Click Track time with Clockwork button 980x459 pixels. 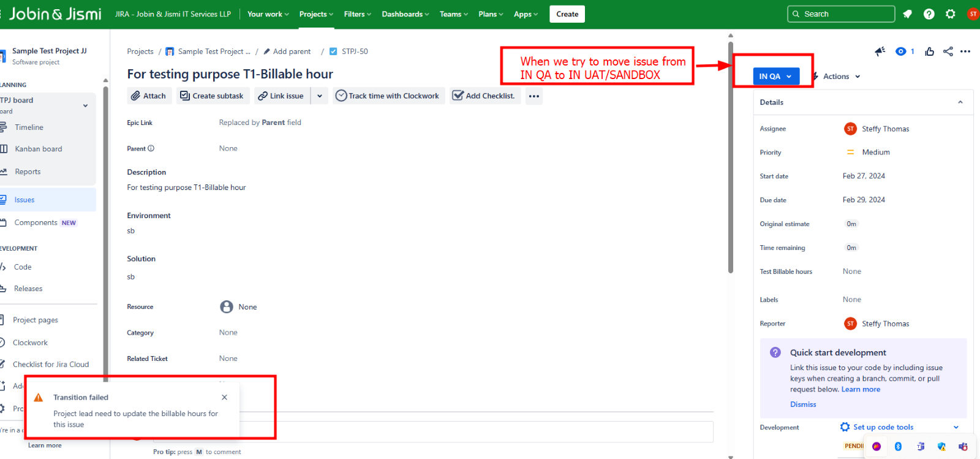(388, 96)
